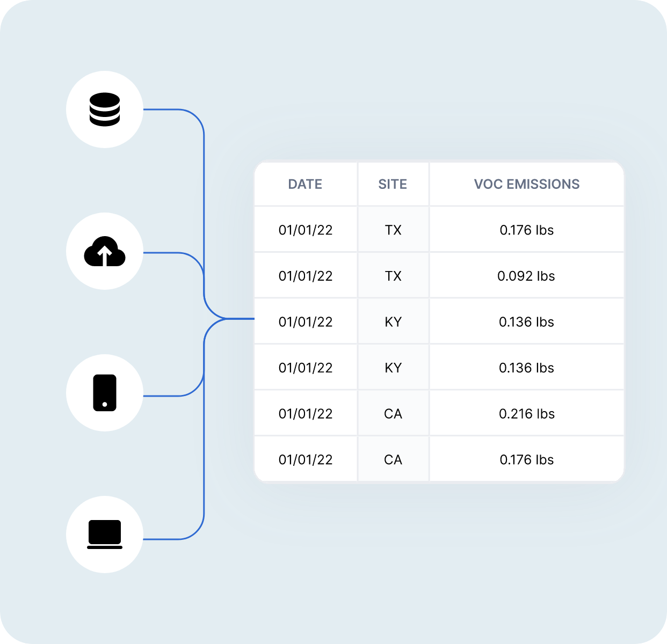This screenshot has height=644, width=667.
Task: Click the SITE column header
Action: [x=393, y=184]
